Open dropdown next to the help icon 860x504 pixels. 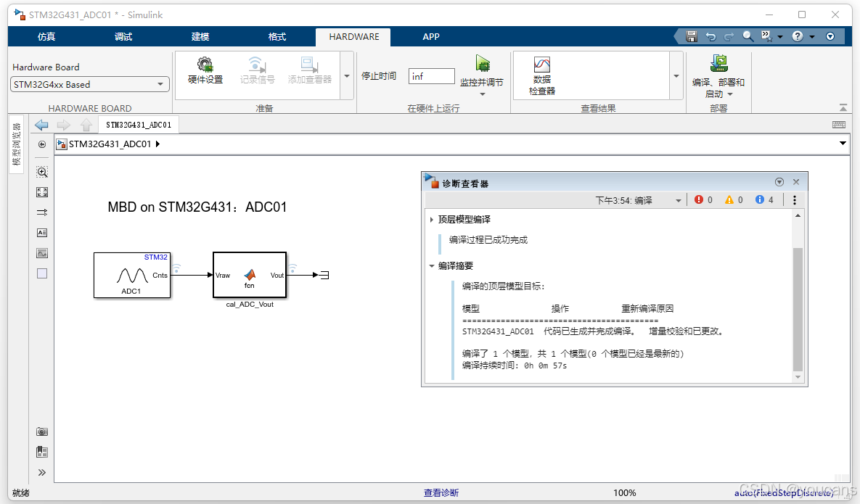(x=812, y=37)
